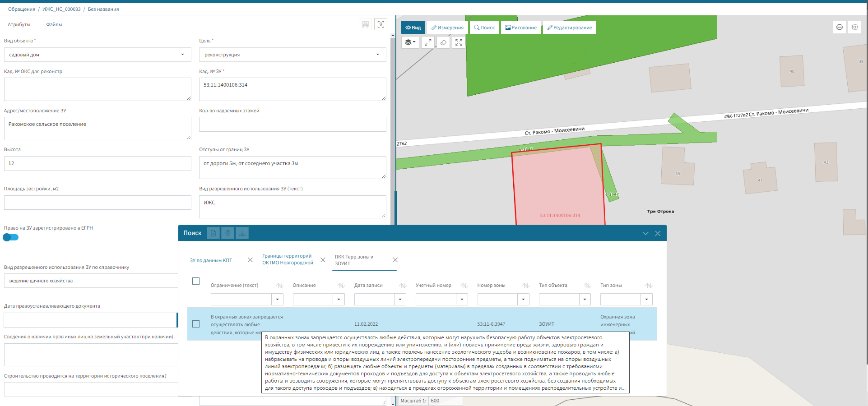
Task: Check the select-all checkbox in results table
Action: 196,281
